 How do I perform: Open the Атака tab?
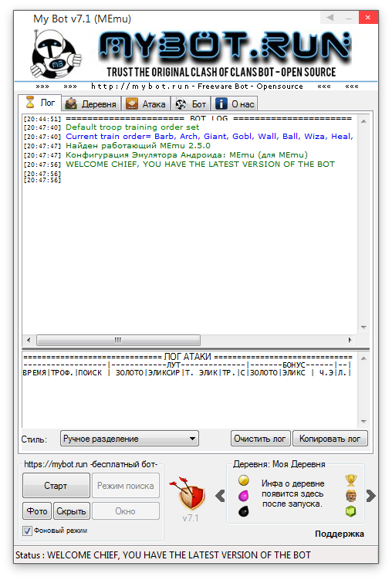pos(146,104)
